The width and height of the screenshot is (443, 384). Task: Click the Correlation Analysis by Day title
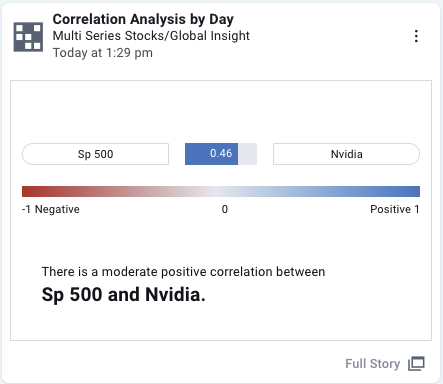pos(143,19)
